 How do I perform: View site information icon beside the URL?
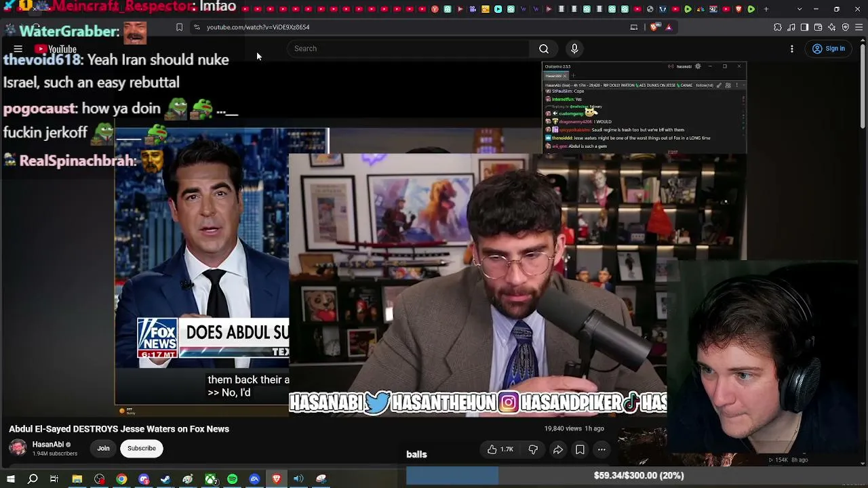[x=197, y=27]
